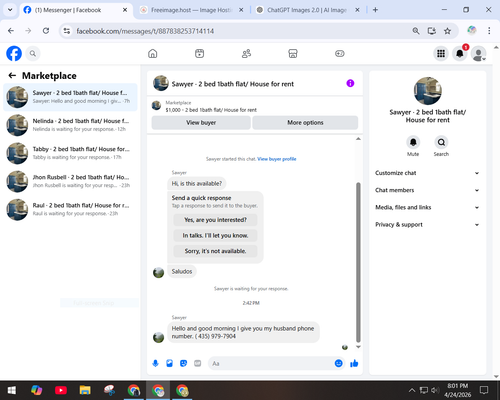
Task: Click the chat scroll up arrow
Action: click(358, 139)
